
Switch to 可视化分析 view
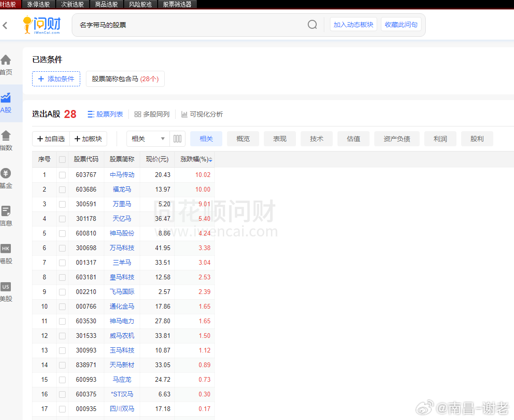point(202,114)
